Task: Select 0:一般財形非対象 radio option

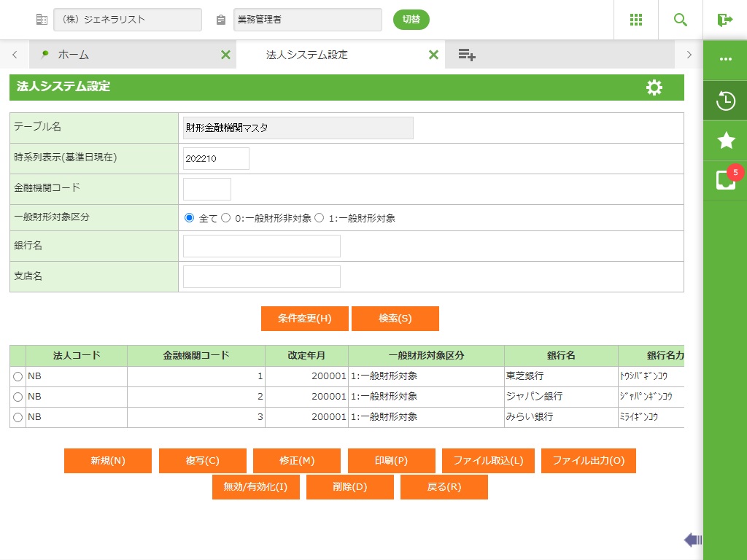Action: point(226,218)
